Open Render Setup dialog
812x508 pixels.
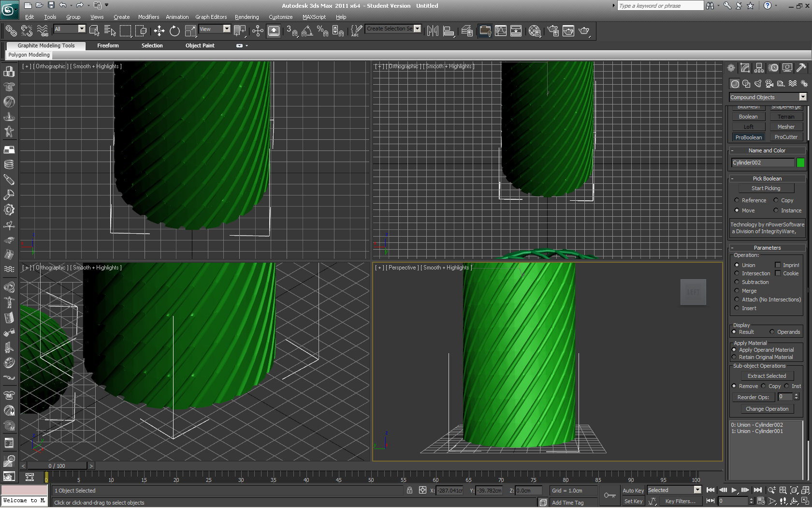[553, 31]
